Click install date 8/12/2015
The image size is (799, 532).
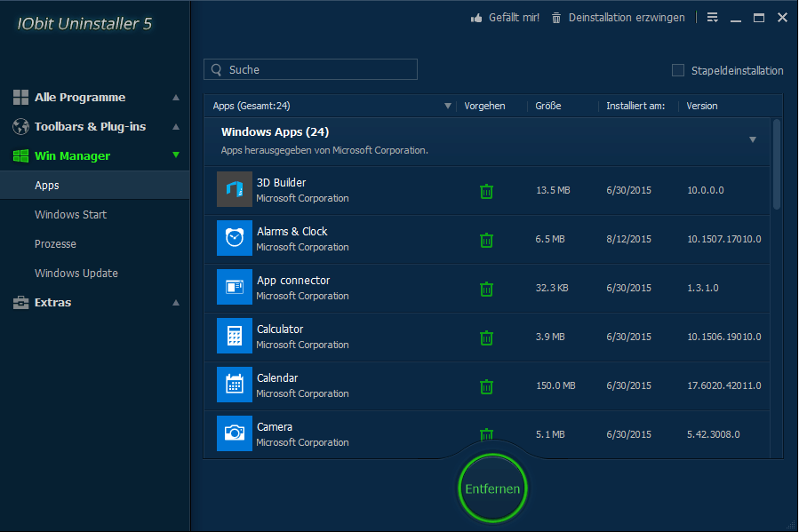629,239
